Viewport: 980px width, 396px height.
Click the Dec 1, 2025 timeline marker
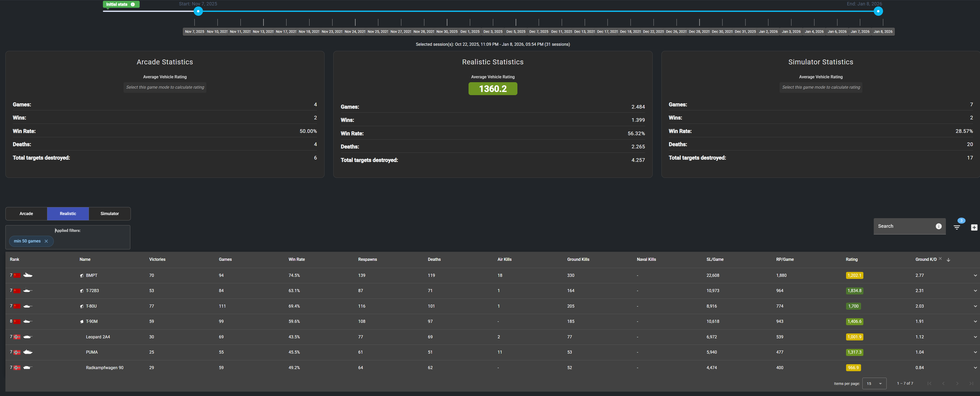470,32
